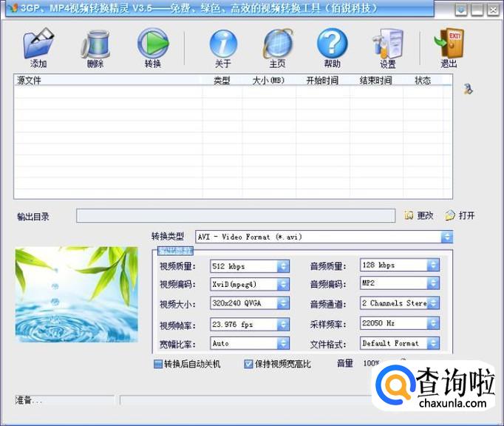Click the 开始时间 column header
The height and width of the screenshot is (426, 504).
click(322, 80)
